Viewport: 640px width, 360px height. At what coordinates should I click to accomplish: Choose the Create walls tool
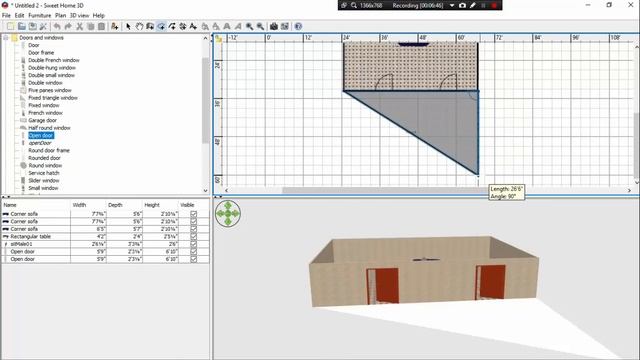[x=150, y=26]
